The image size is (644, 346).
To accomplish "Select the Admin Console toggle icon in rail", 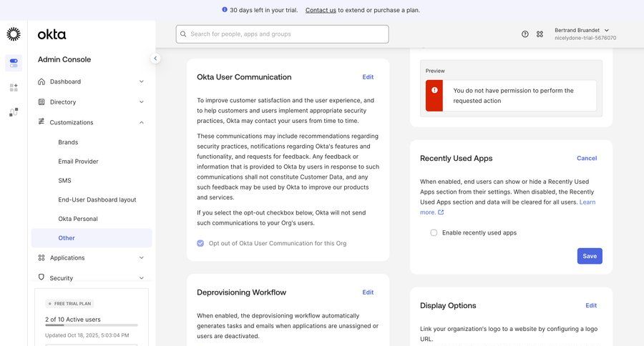I will click(x=14, y=63).
